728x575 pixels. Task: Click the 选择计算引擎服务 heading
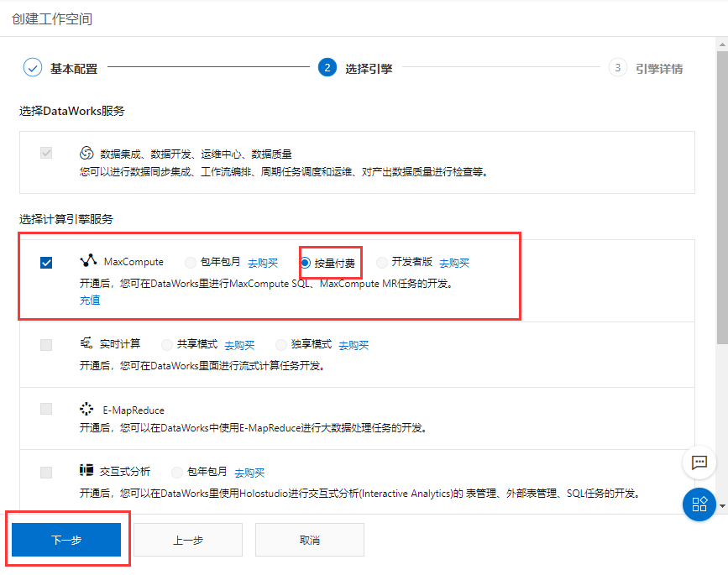[x=66, y=219]
